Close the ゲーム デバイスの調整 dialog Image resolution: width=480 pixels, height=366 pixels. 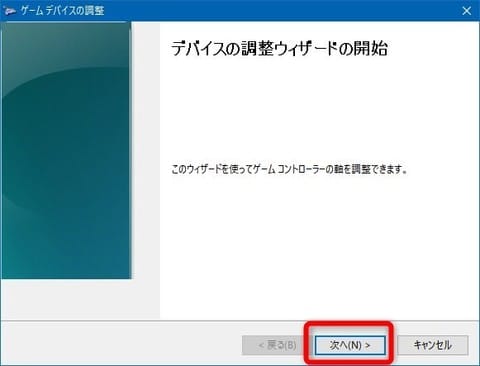click(x=467, y=11)
